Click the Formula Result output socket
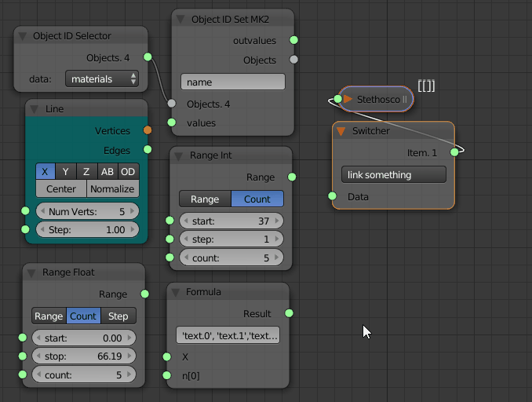The image size is (532, 402). [x=289, y=313]
